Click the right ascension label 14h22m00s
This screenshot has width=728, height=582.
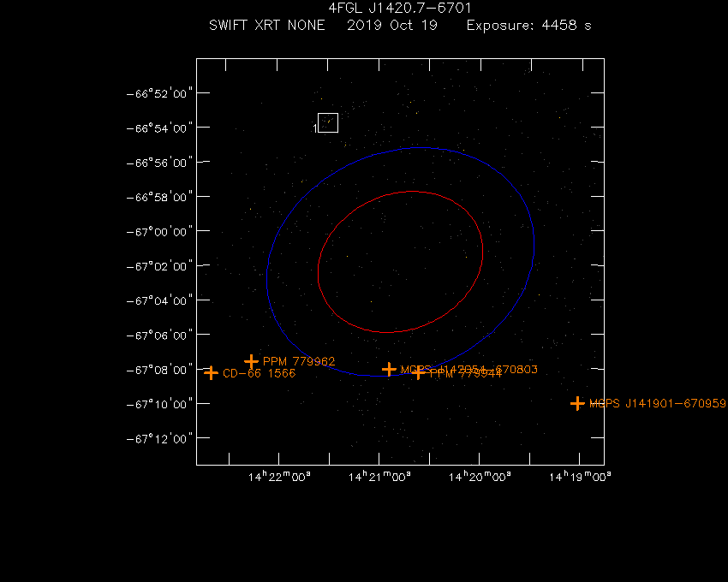coord(279,477)
